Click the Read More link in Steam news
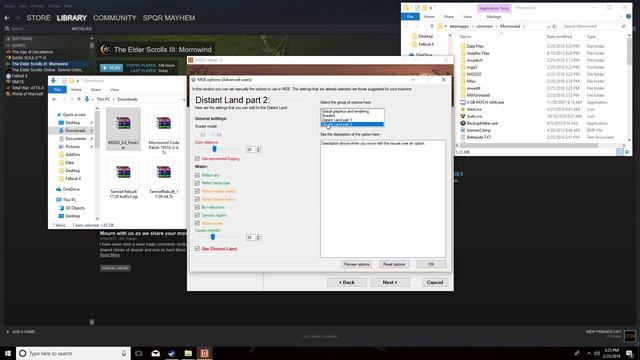This screenshot has width=640, height=360. pyautogui.click(x=110, y=255)
